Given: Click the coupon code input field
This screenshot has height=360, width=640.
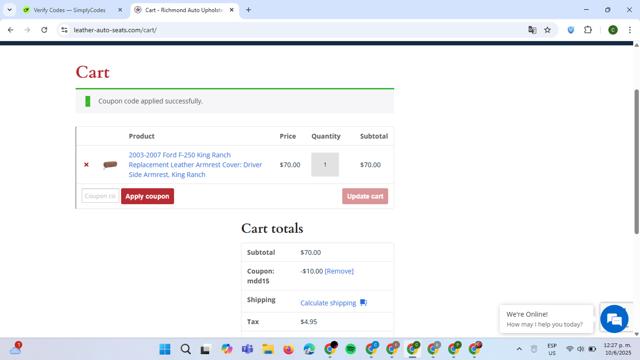Looking at the screenshot, I should (x=100, y=196).
